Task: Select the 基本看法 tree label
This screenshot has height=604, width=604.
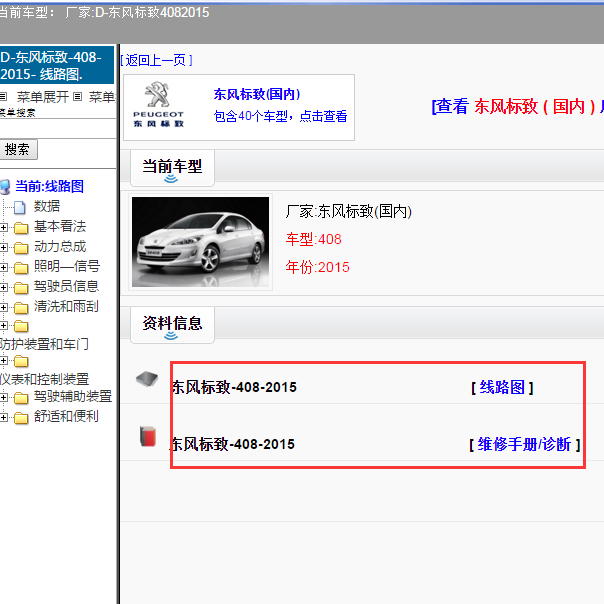Action: [x=60, y=226]
